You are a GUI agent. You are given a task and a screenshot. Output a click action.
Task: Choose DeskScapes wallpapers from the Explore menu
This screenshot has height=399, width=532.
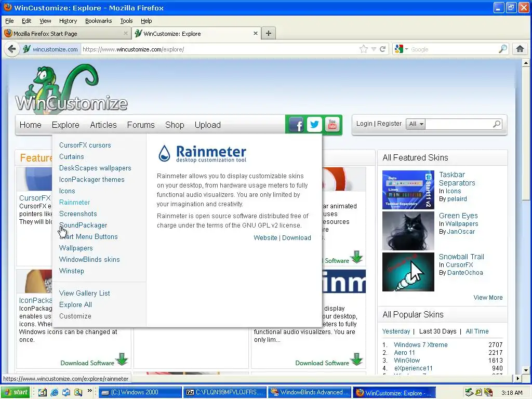tap(95, 168)
